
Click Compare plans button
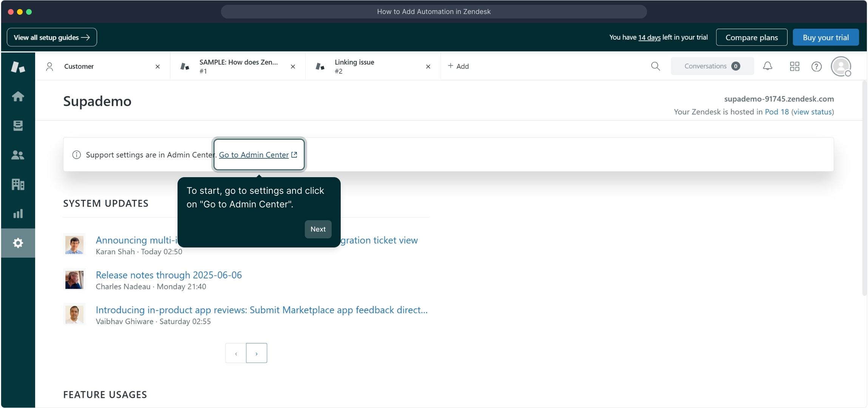(751, 37)
